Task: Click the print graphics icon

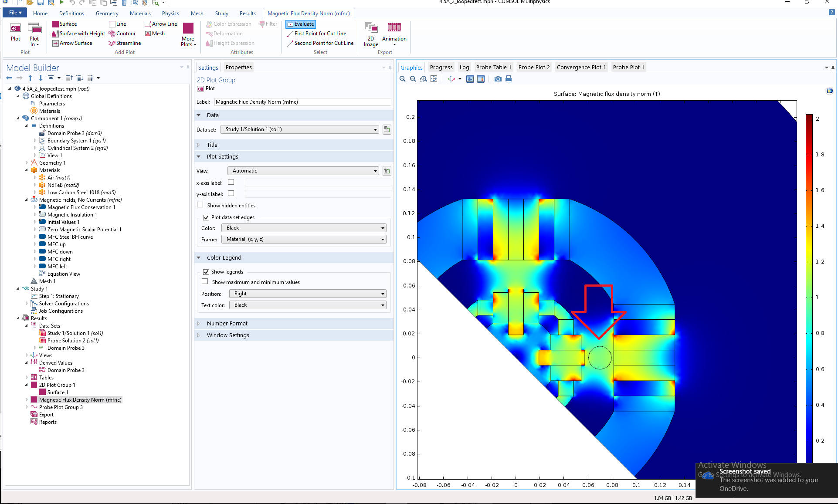Action: coord(508,79)
